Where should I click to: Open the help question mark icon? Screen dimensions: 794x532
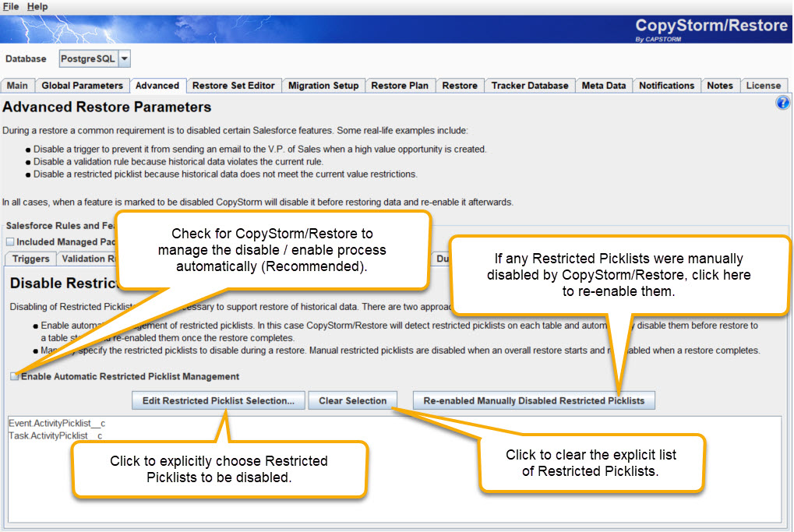(x=782, y=103)
